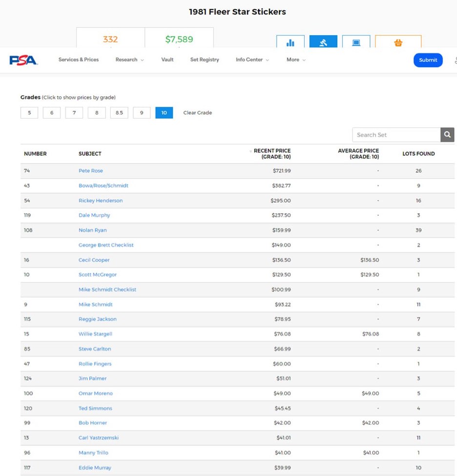The height and width of the screenshot is (476, 457).
Task: Open Jim Palmer card link
Action: tap(93, 378)
